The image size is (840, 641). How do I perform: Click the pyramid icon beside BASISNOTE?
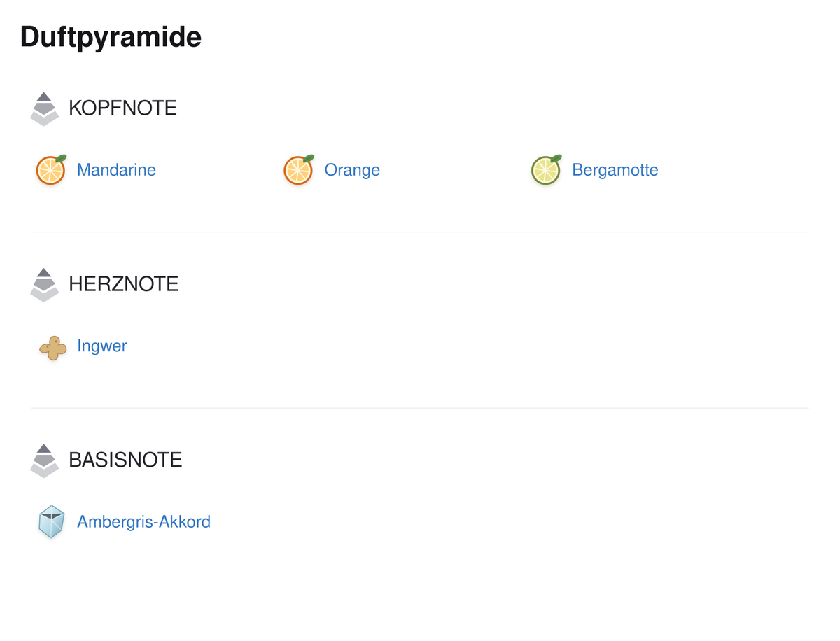(x=45, y=460)
